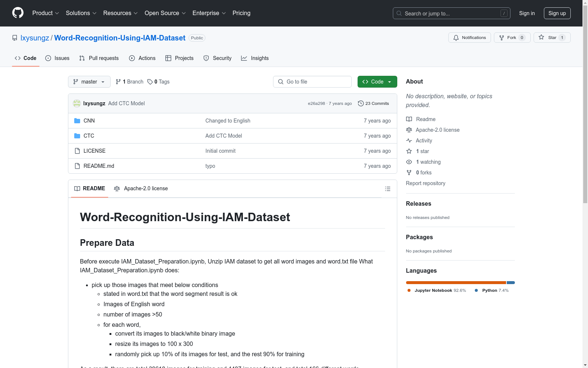Click the orange Jupyter Notebook language bar

[456, 283]
